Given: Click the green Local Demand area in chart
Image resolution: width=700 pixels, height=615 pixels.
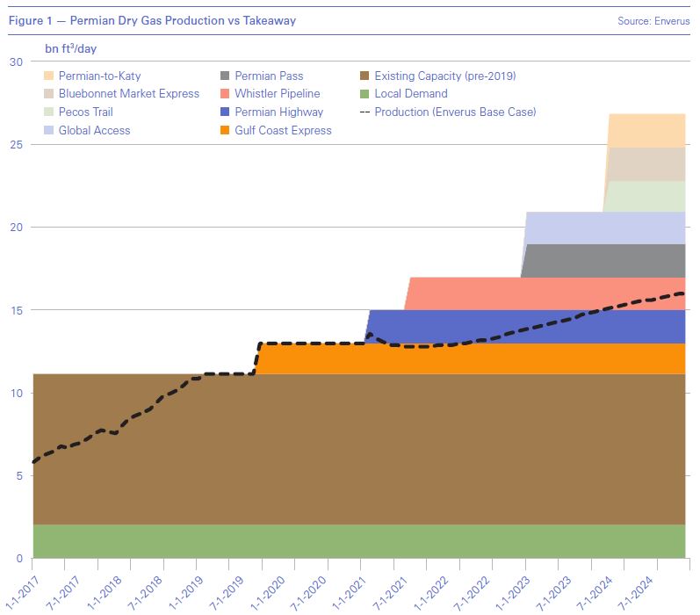Looking at the screenshot, I should point(351,541).
